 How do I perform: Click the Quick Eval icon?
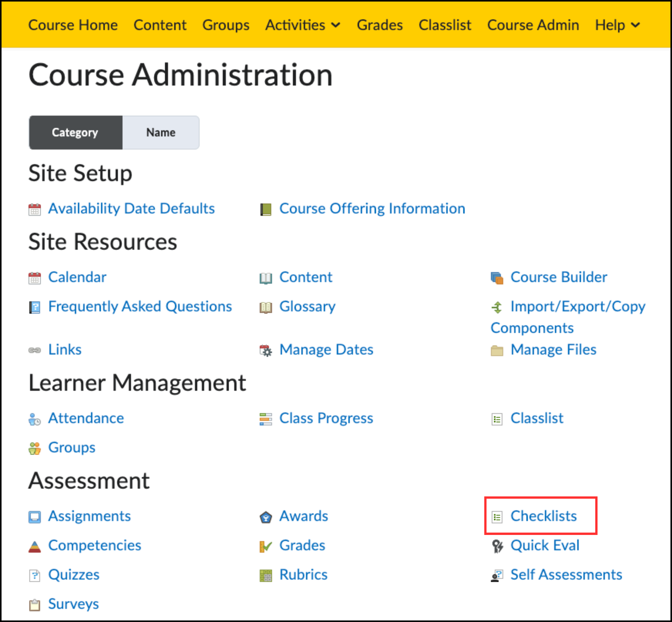coord(497,546)
